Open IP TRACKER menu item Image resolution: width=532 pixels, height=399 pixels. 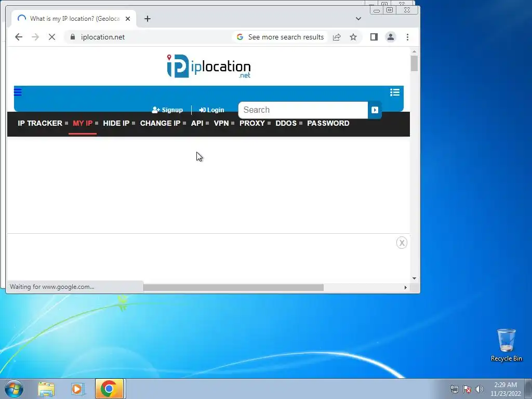[x=40, y=123]
